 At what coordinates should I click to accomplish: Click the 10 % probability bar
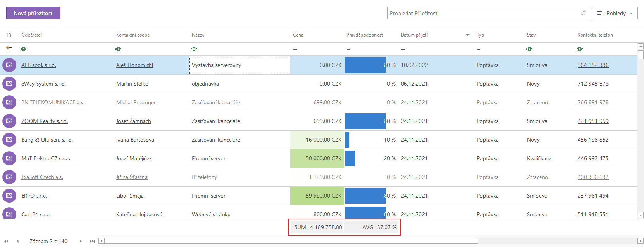[x=347, y=140]
